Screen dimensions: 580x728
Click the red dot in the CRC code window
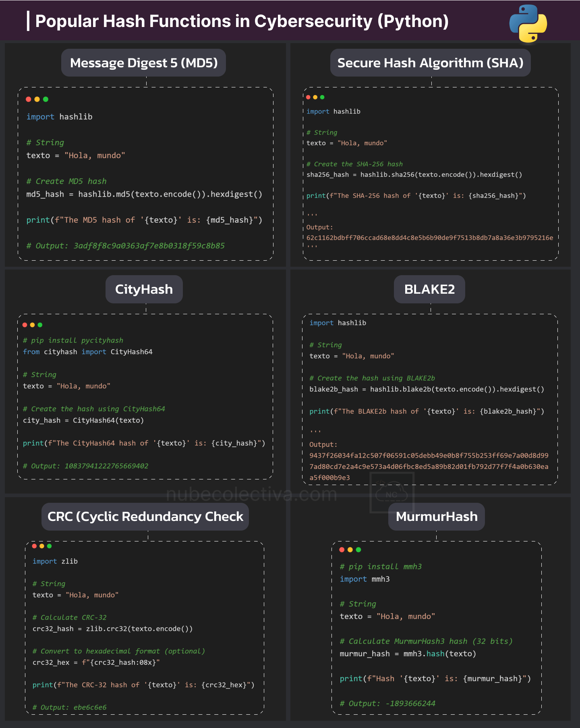[35, 546]
